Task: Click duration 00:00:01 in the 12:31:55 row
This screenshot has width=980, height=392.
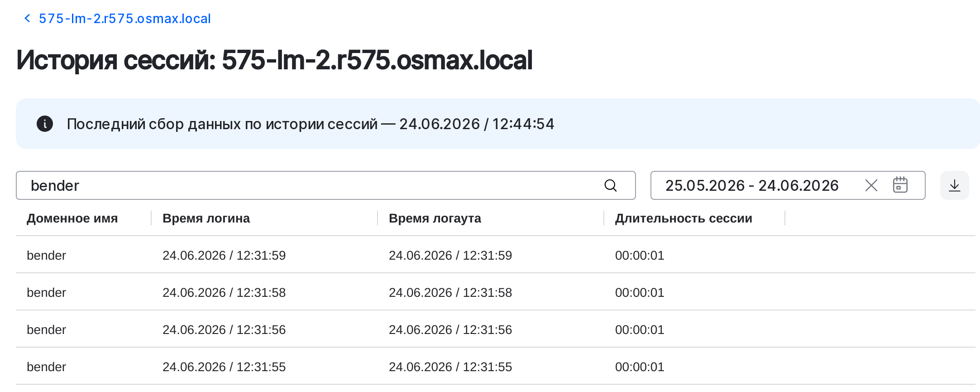Action: click(x=640, y=367)
